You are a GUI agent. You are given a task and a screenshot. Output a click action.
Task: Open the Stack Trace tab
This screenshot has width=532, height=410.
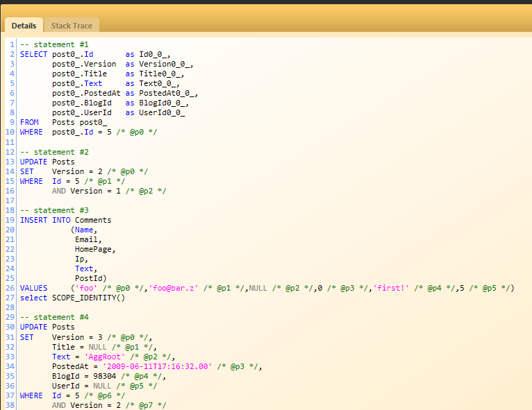(x=72, y=26)
